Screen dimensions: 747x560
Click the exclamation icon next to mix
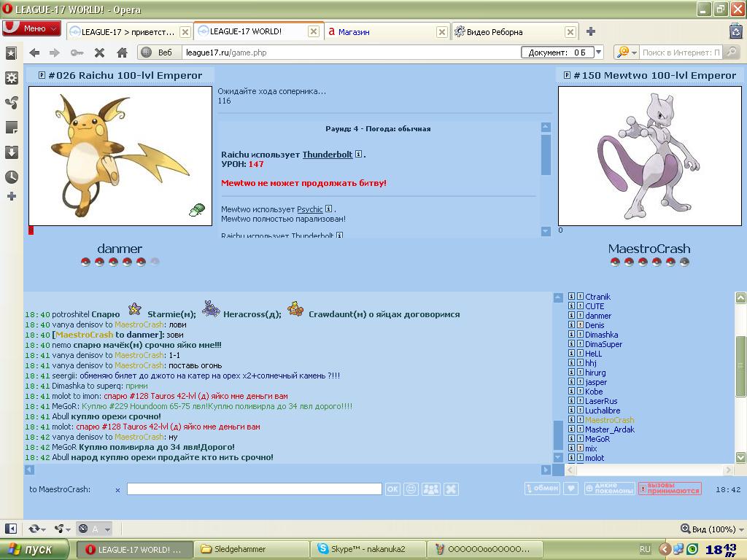[x=580, y=448]
